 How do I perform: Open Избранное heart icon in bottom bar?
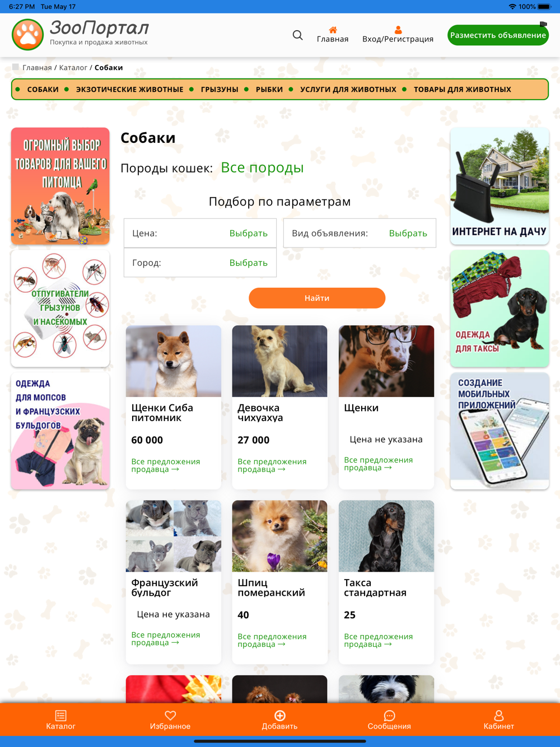pyautogui.click(x=170, y=715)
